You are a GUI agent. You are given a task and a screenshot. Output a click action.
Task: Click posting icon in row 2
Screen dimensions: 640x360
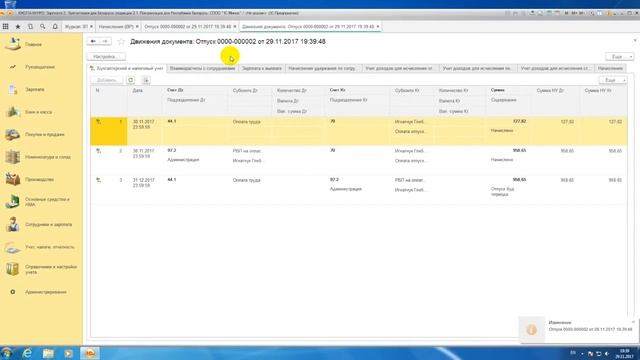[x=98, y=151]
